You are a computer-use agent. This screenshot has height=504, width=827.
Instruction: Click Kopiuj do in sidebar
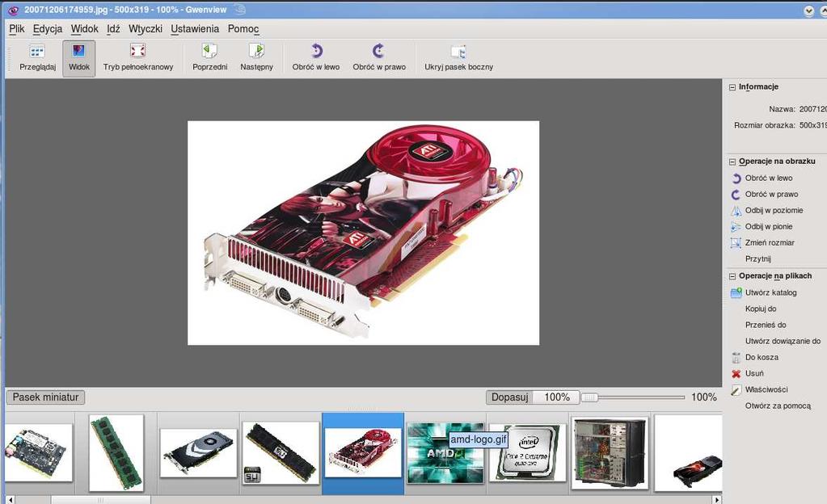tap(761, 309)
